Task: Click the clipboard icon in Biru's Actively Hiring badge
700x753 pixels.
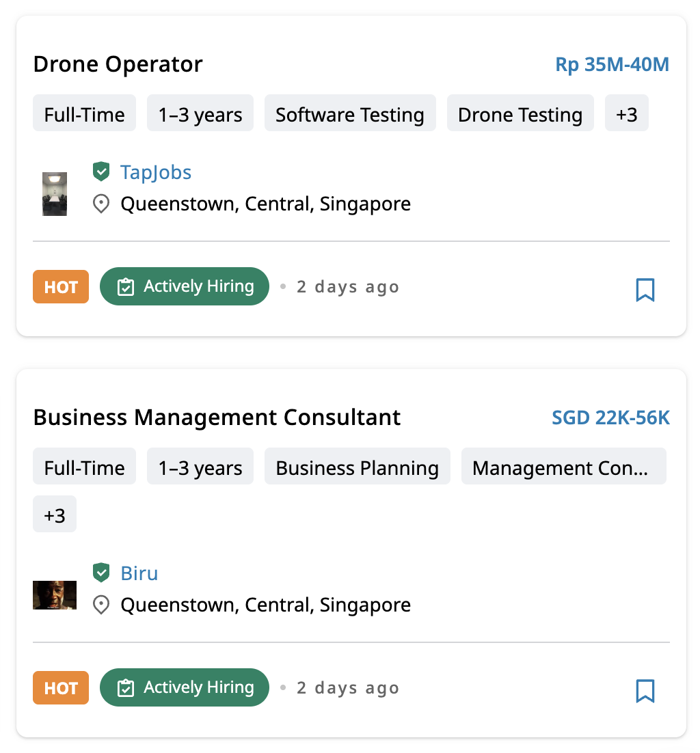Action: (126, 687)
